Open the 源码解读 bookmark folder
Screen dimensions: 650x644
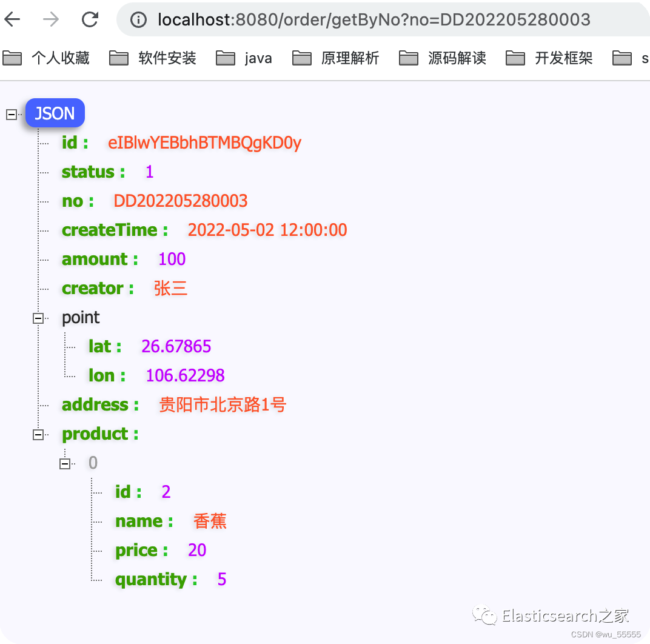(442, 58)
